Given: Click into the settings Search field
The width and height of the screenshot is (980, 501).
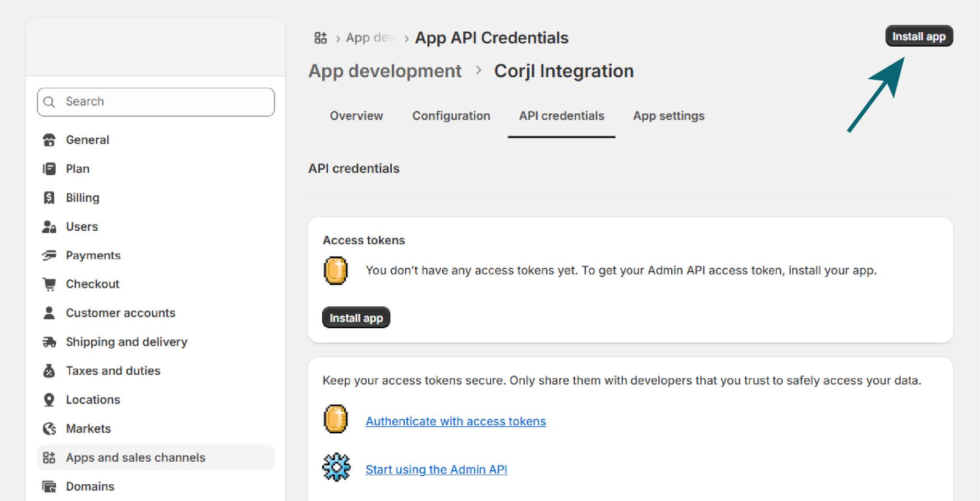Looking at the screenshot, I should [x=156, y=102].
